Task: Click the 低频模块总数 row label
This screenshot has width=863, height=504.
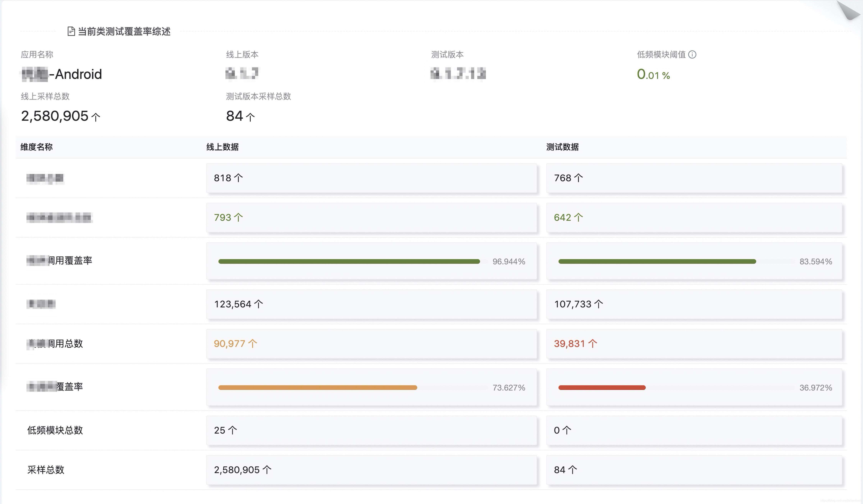Action: [x=55, y=430]
